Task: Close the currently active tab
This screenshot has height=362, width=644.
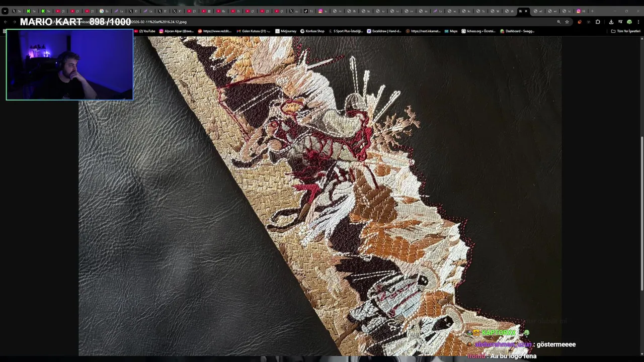Action: (x=526, y=11)
